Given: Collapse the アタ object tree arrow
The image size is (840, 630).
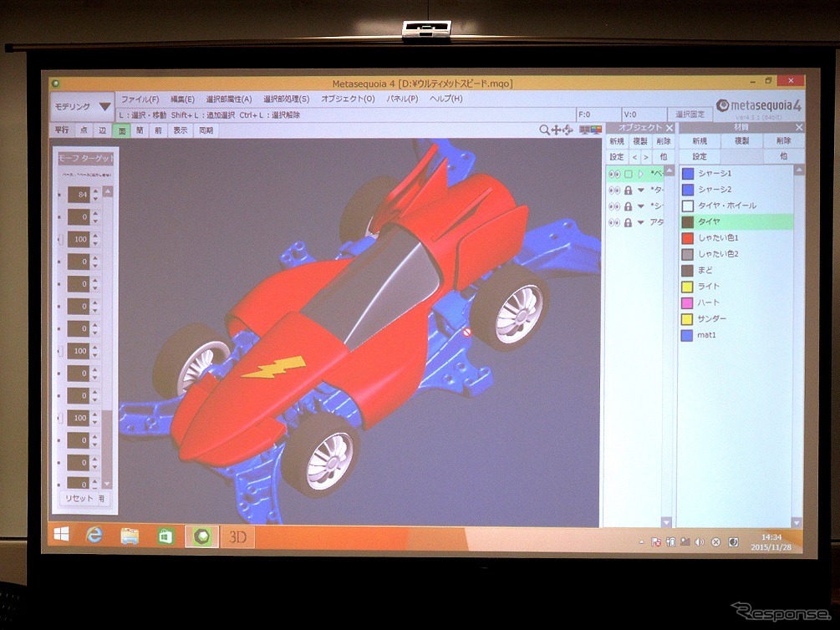Looking at the screenshot, I should pyautogui.click(x=641, y=222).
